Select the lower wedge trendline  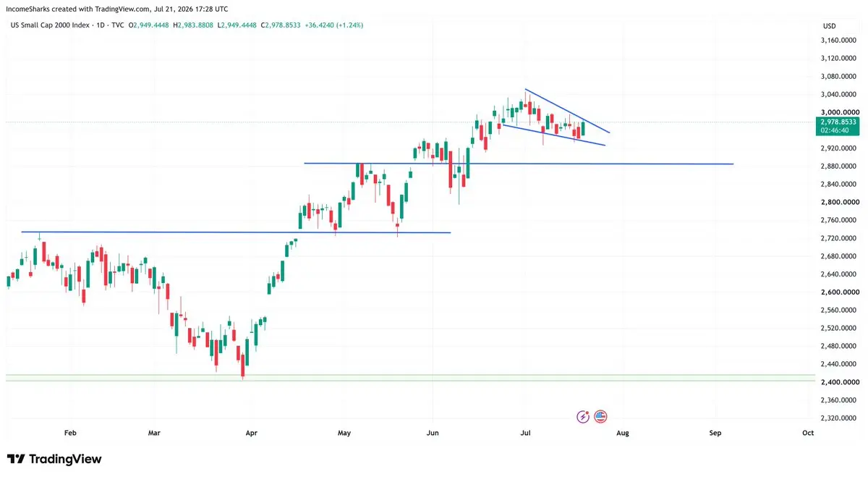pyautogui.click(x=553, y=135)
